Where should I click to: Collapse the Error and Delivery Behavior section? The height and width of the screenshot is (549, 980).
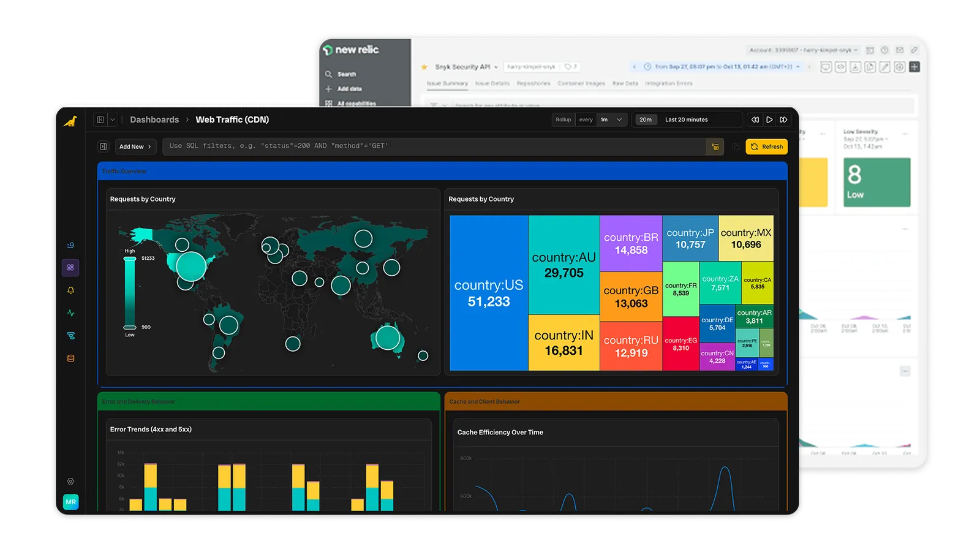click(269, 401)
